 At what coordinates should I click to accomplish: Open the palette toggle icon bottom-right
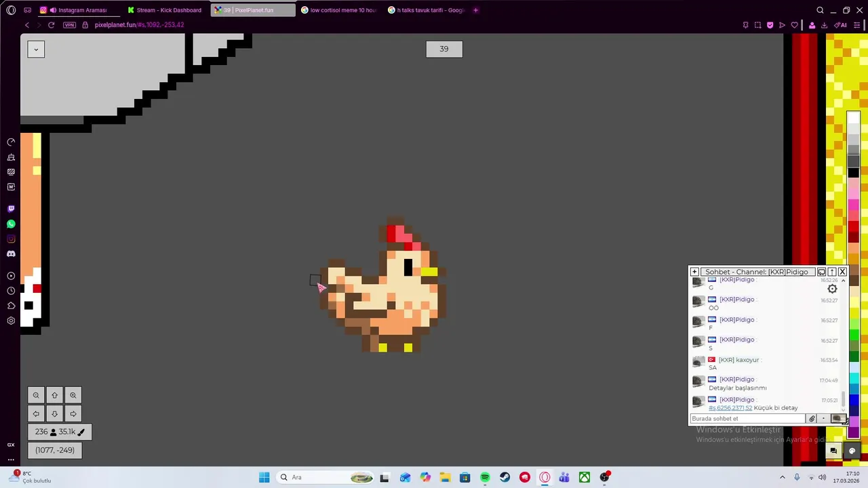pos(852,451)
